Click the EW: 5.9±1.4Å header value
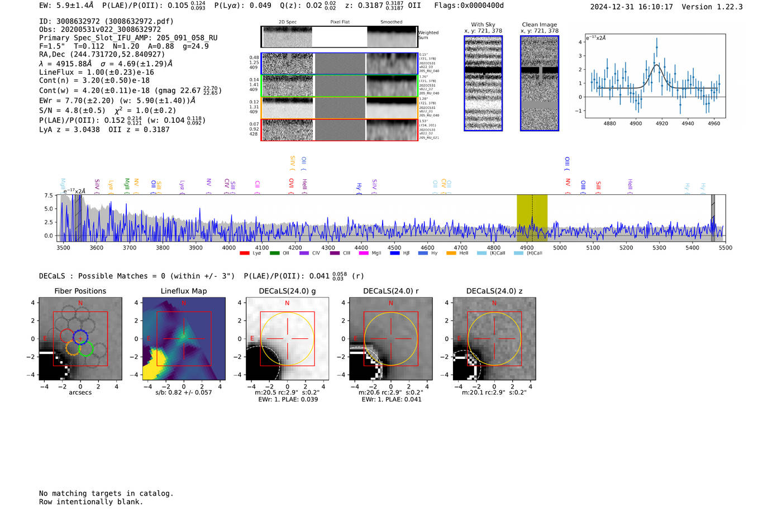 point(66,6)
